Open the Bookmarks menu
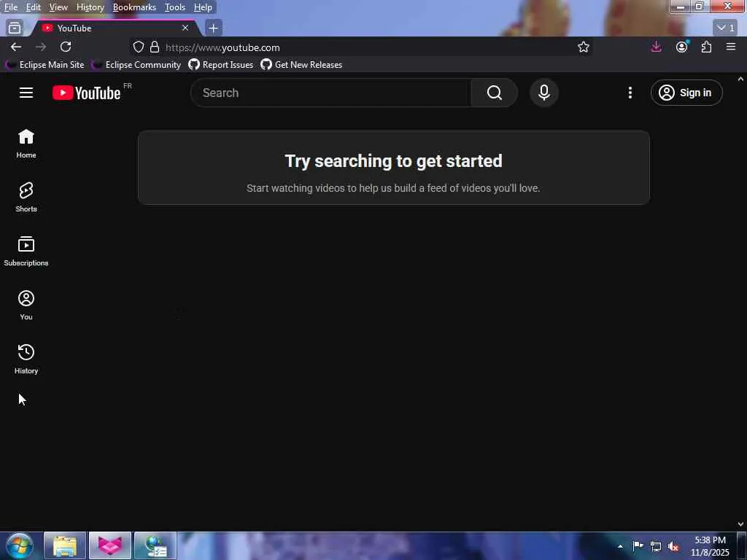This screenshot has height=560, width=747. [134, 7]
